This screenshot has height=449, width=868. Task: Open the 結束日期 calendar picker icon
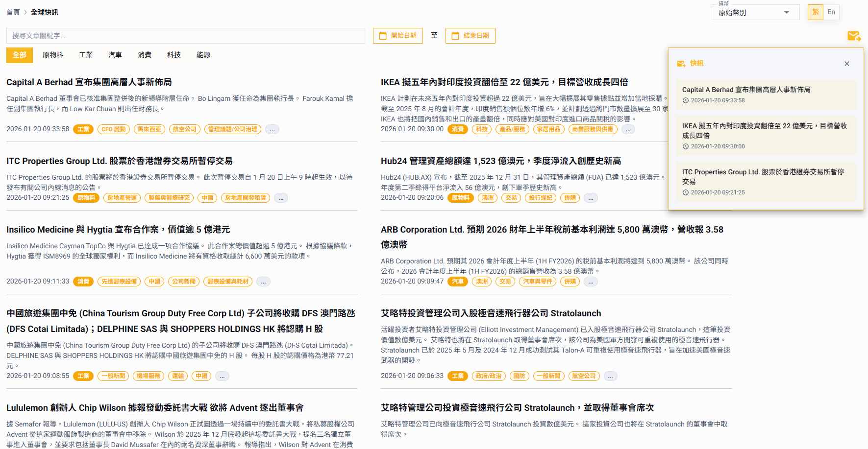(457, 35)
